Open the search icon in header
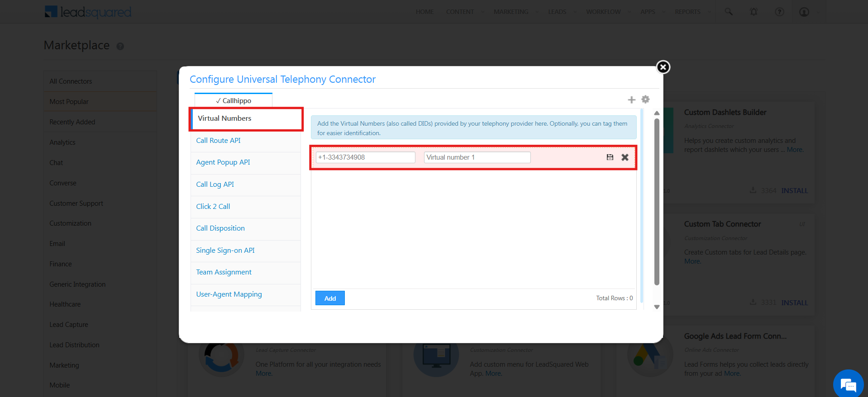This screenshot has height=397, width=868. [x=729, y=12]
